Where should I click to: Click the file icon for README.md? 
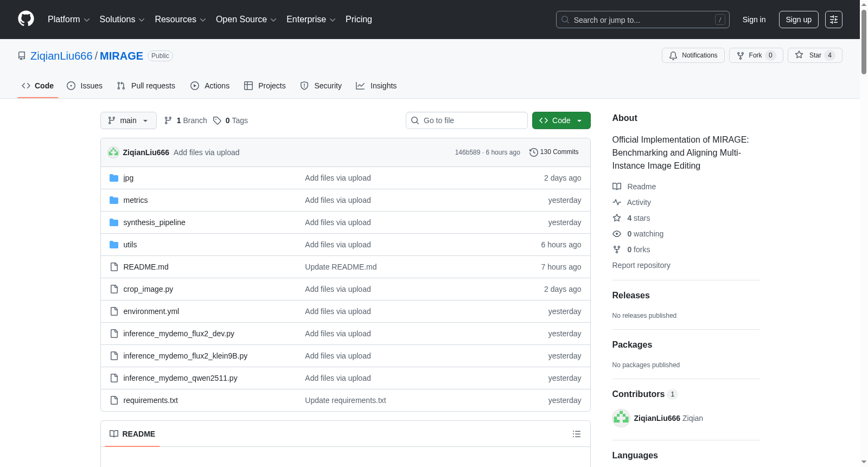114,267
